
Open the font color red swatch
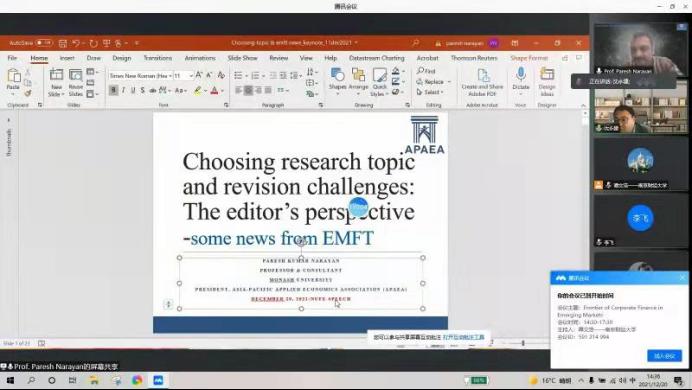click(x=214, y=91)
